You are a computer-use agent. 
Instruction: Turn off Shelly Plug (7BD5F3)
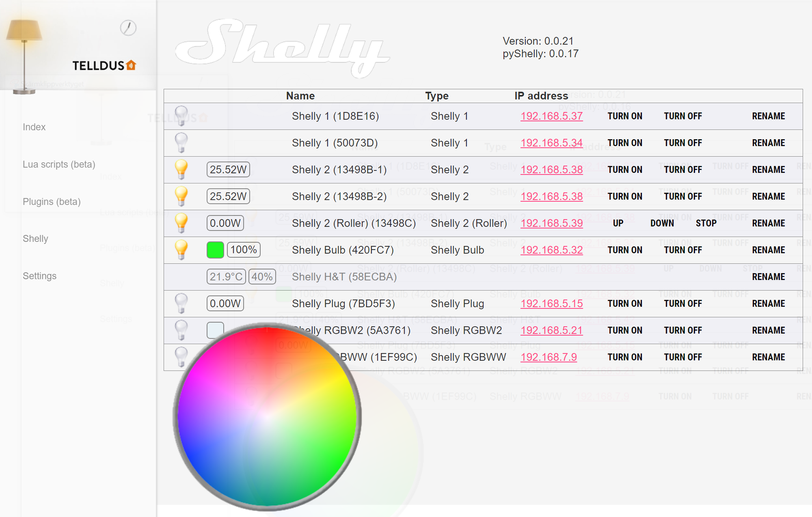tap(683, 304)
